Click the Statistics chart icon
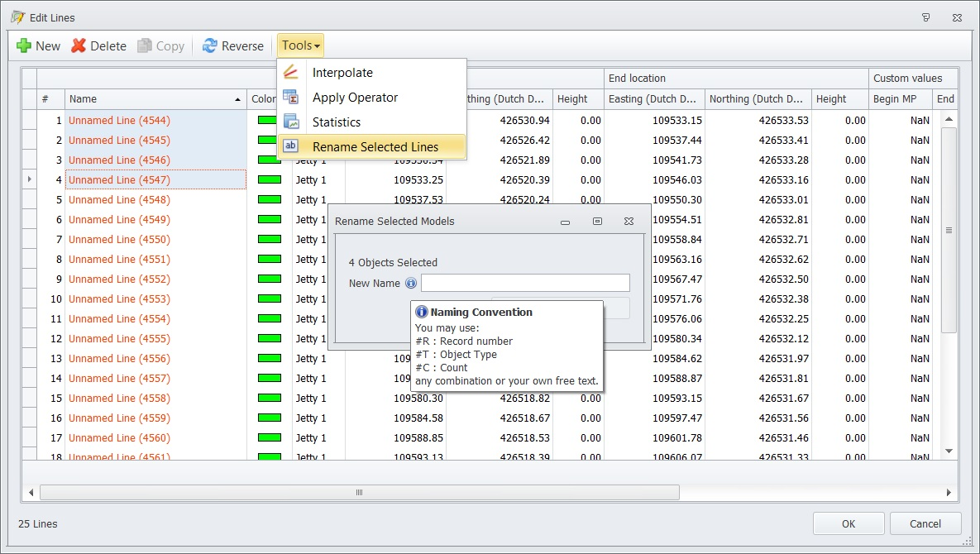 [x=290, y=122]
